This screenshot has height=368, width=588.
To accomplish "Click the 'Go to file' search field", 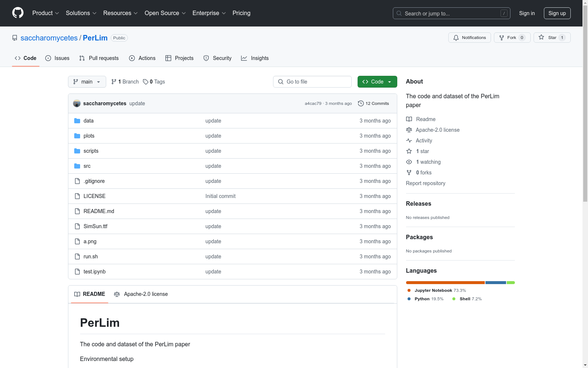I will [x=312, y=82].
